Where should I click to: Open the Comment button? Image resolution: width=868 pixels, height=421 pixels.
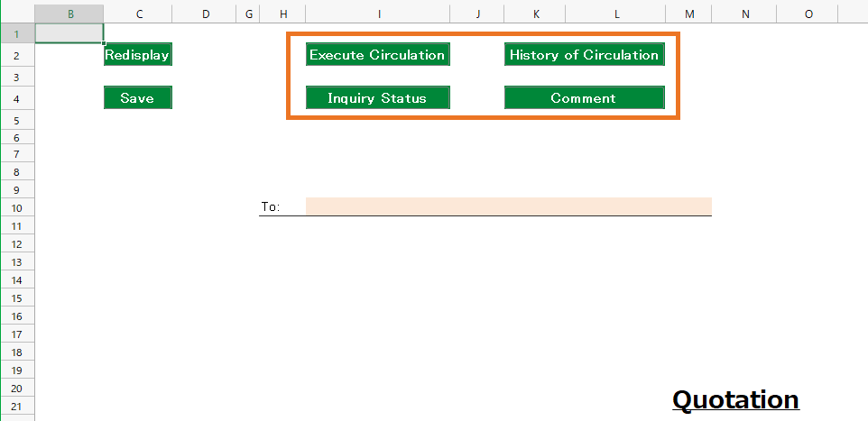(x=584, y=98)
